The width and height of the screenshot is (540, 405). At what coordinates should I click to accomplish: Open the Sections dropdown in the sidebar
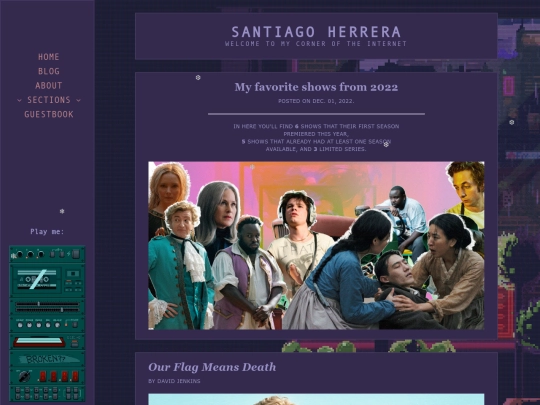pyautogui.click(x=49, y=100)
